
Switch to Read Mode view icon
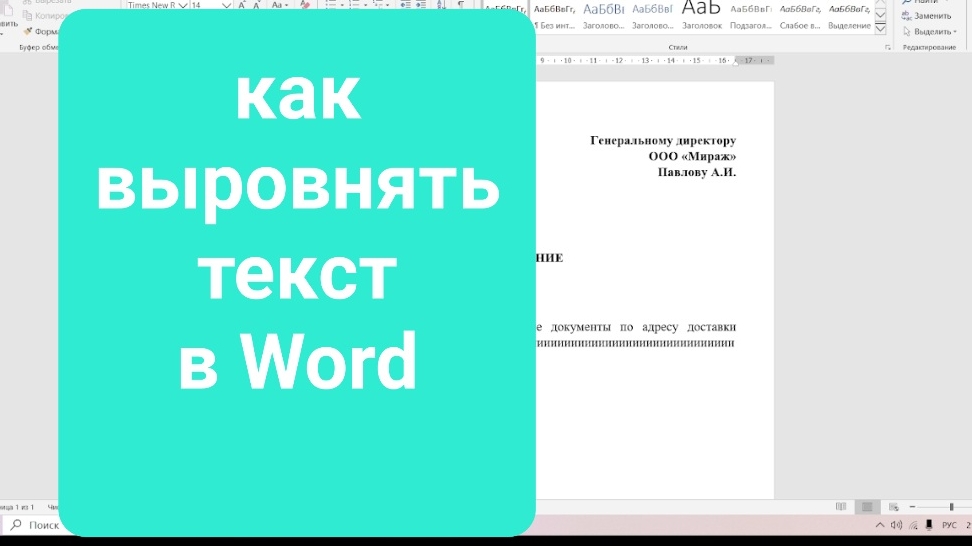(x=841, y=507)
